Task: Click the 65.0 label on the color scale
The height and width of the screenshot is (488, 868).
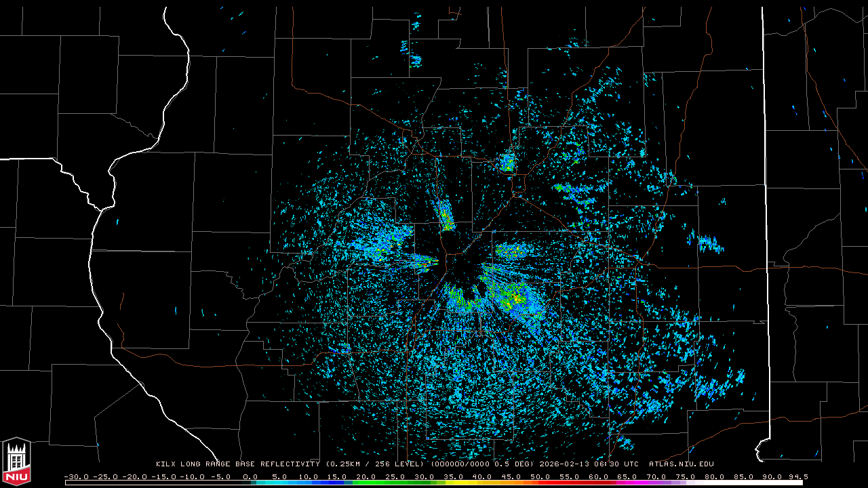Action: [628, 476]
